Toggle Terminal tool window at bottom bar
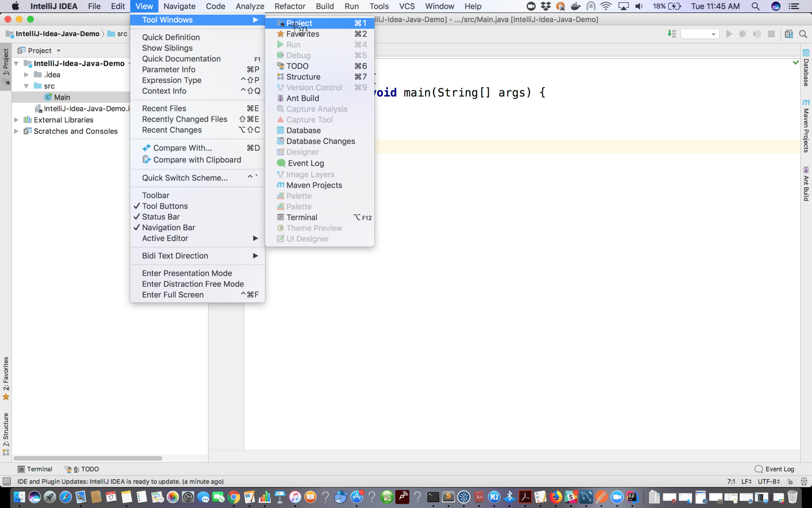812x508 pixels. pos(35,469)
